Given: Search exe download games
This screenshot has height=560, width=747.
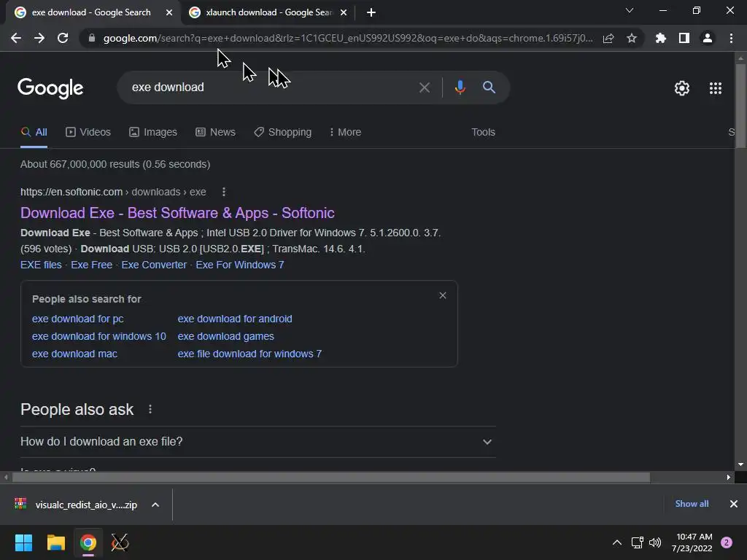Looking at the screenshot, I should (x=226, y=337).
